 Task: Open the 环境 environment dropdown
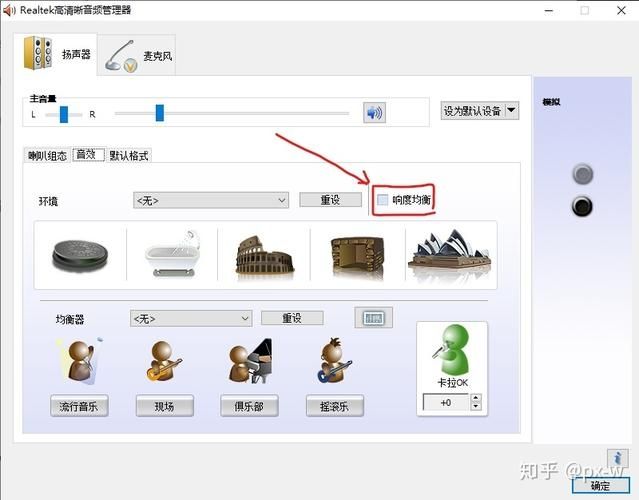[211, 200]
